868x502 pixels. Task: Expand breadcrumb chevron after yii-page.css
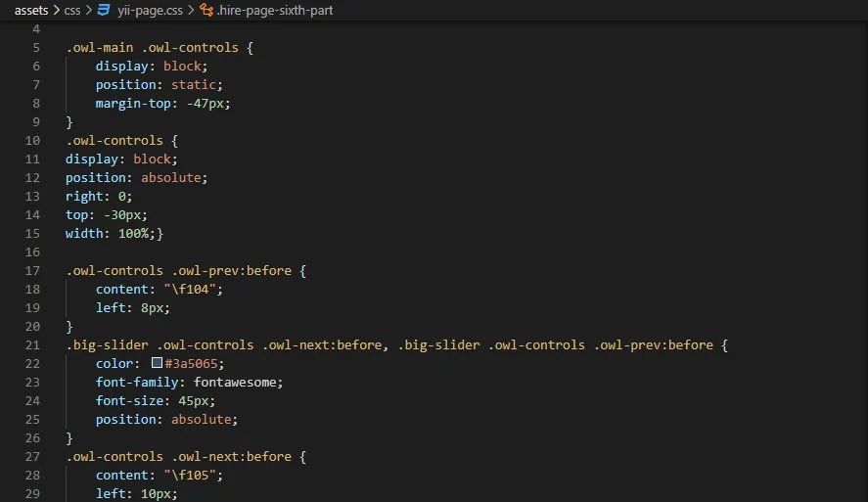(x=191, y=10)
